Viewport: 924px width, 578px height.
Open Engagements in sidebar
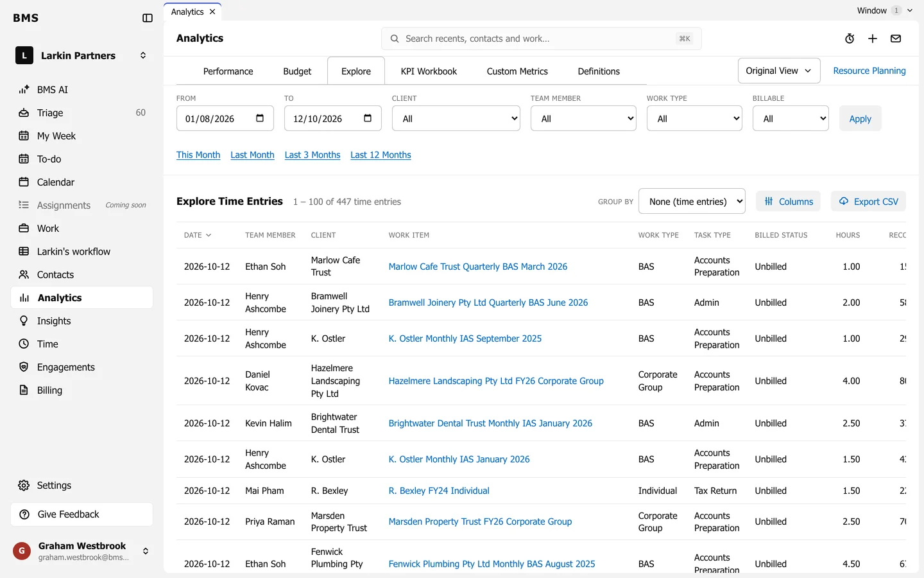click(81, 367)
